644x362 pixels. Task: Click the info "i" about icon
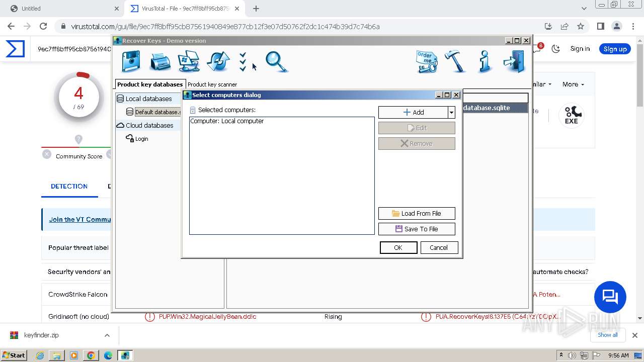[x=485, y=61]
